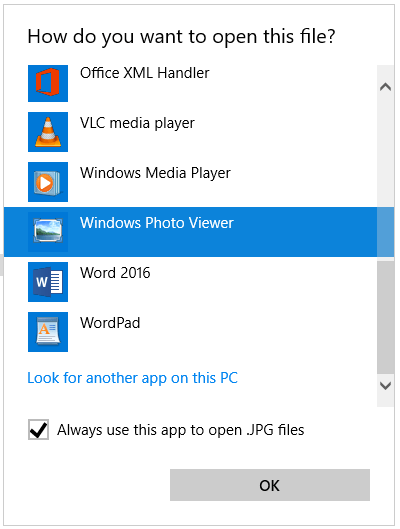Click the scroll up arrow
The image size is (400, 529).
(385, 87)
